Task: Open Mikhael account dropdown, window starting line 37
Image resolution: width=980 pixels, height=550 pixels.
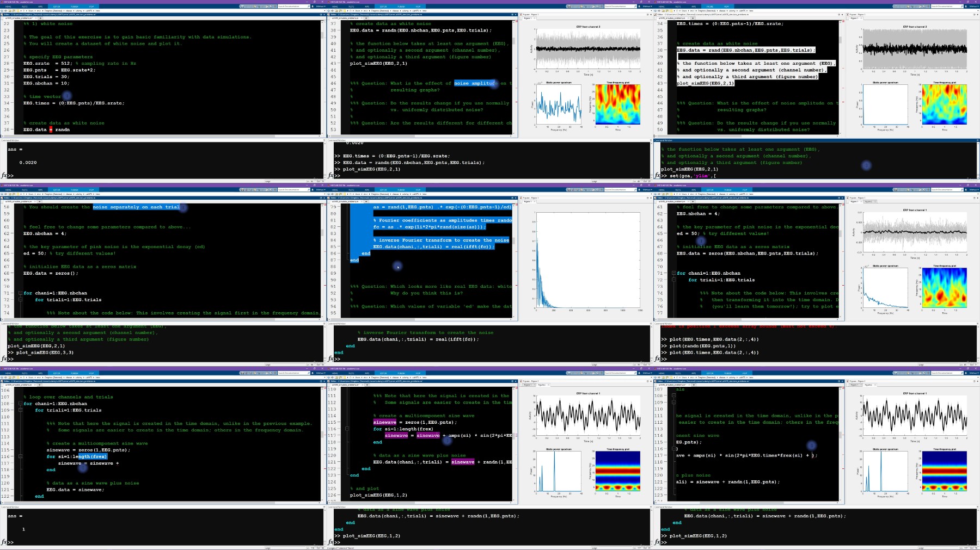Action: click(x=647, y=7)
